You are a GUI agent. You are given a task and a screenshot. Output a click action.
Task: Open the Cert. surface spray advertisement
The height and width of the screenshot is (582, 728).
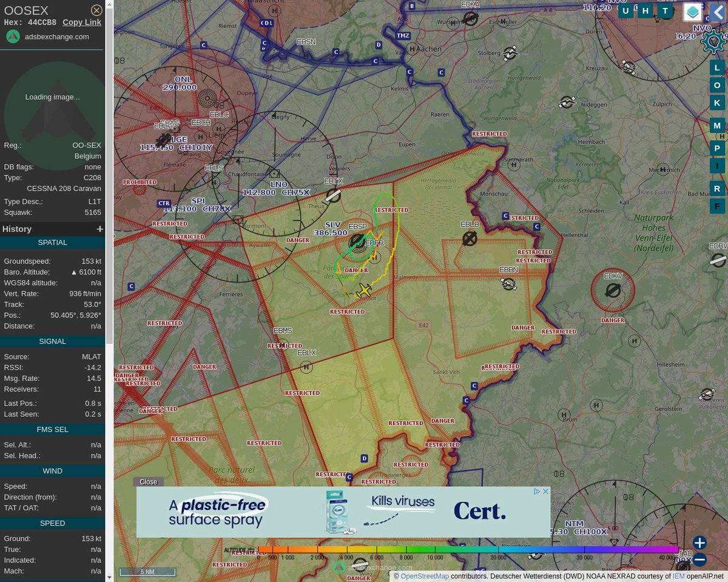coord(343,512)
